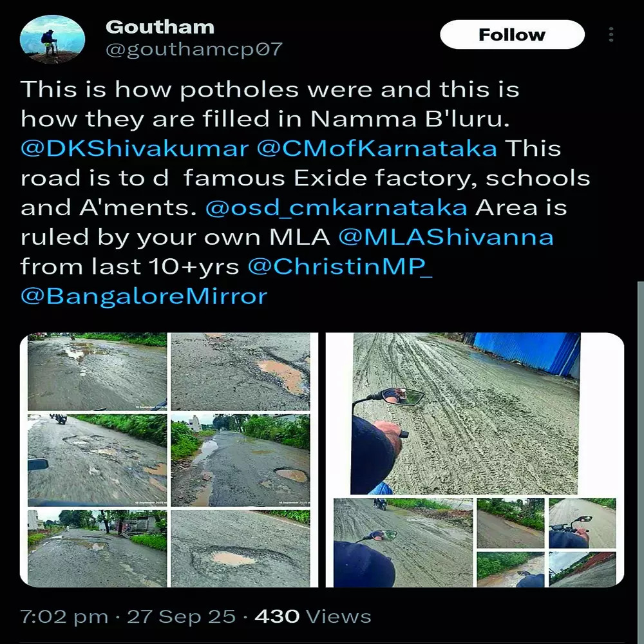This screenshot has width=644, height=644.
Task: Open the three-dot more options menu
Action: pyautogui.click(x=611, y=35)
